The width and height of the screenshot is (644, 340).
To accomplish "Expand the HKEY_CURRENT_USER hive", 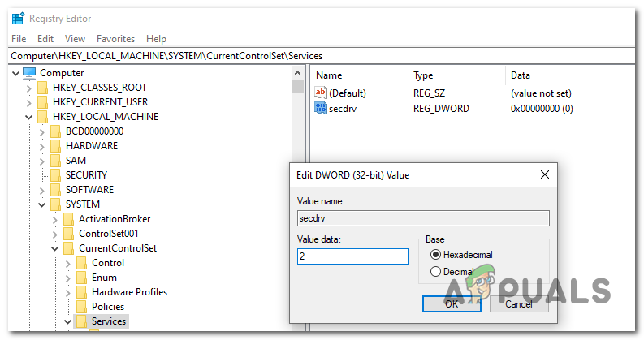I will tap(28, 103).
